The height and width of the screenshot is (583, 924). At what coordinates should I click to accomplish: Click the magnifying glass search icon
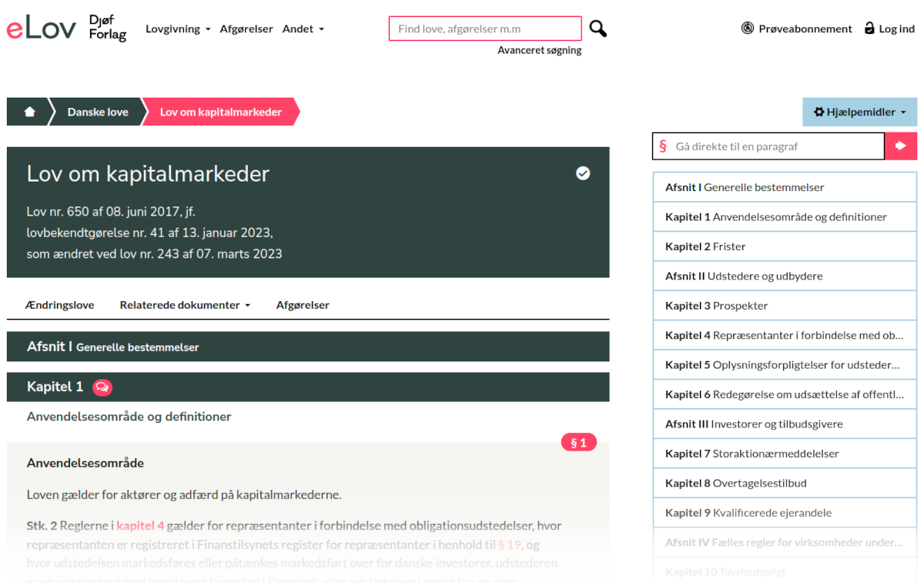coord(598,28)
